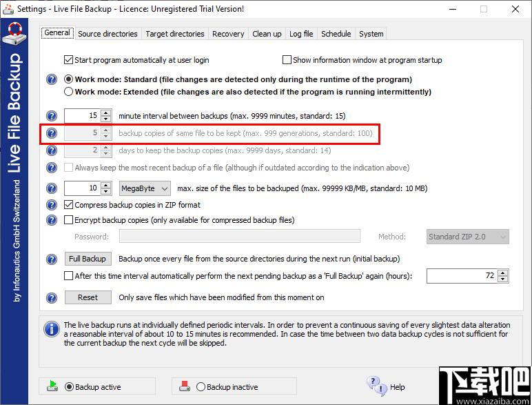Decrease the minute interval value
The width and height of the screenshot is (532, 405).
pos(106,119)
